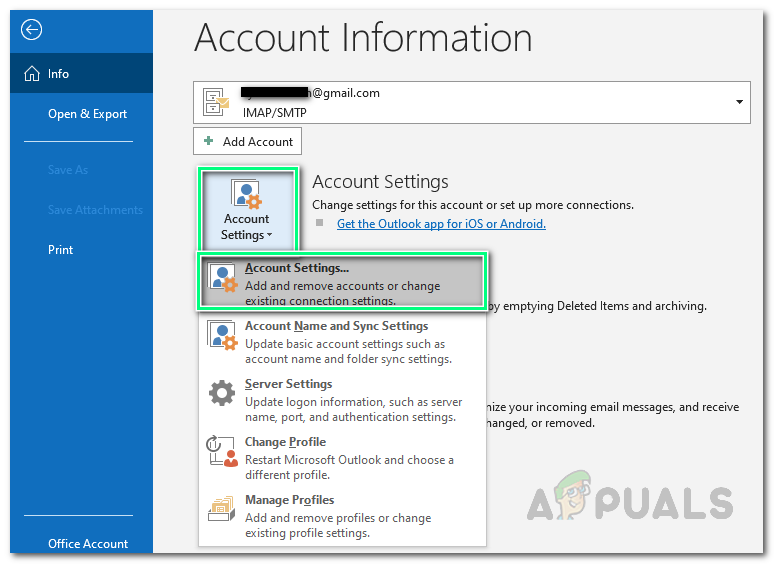Go to the Print tab

click(61, 250)
